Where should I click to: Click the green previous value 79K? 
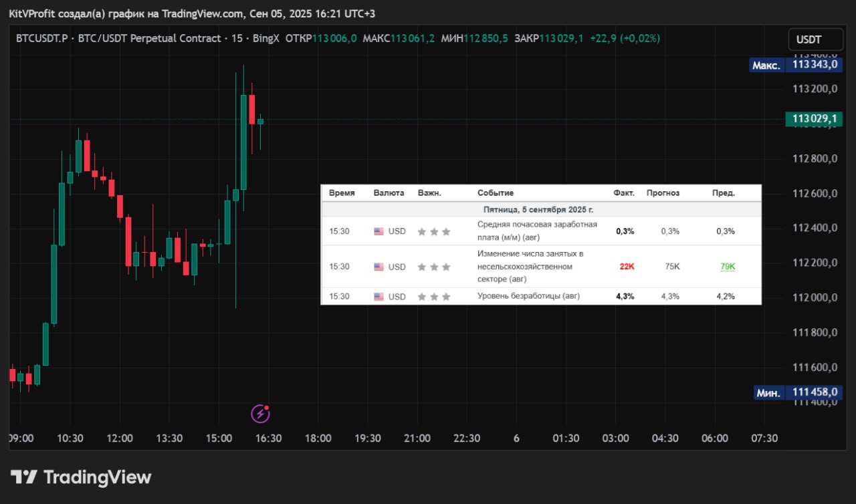728,267
